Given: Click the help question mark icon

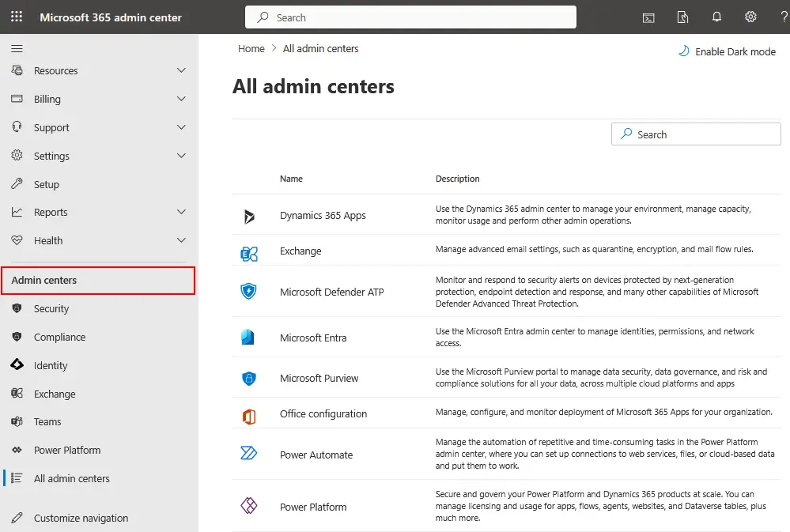Looking at the screenshot, I should (784, 17).
